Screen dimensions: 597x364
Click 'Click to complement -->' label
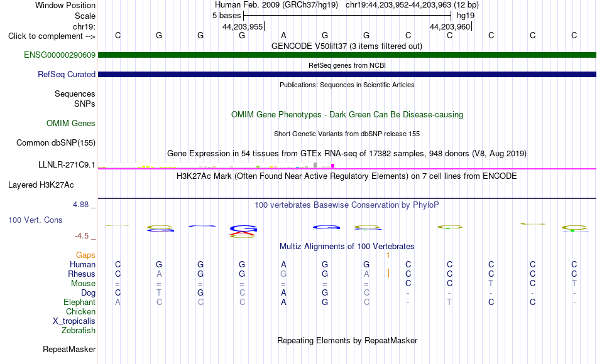tap(52, 36)
